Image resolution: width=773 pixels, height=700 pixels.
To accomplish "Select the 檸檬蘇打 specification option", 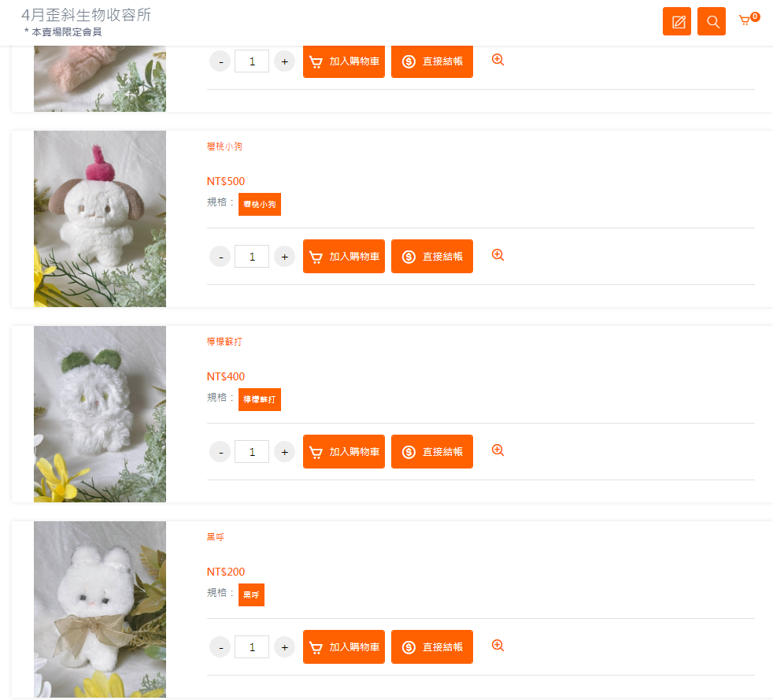I will pos(260,399).
